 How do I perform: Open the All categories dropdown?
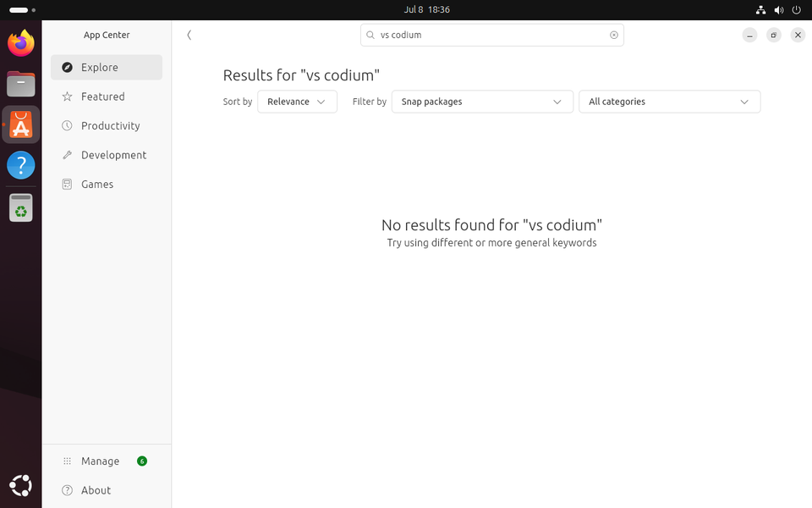670,102
